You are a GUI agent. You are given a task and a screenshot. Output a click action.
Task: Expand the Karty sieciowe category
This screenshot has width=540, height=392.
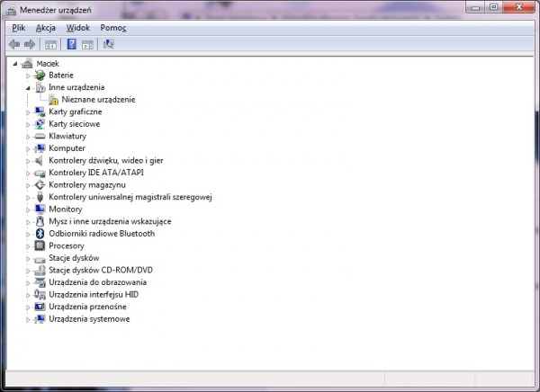[28, 125]
